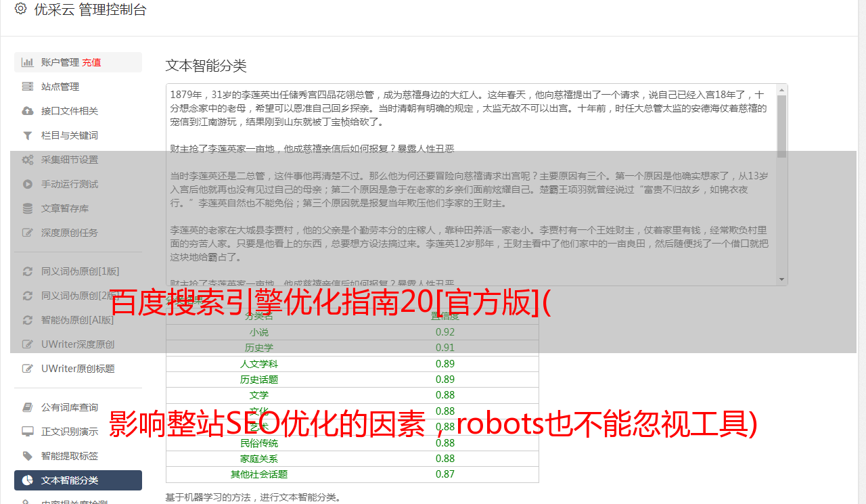Click the book icon for 公有词库查询
The width and height of the screenshot is (866, 504).
[x=27, y=407]
